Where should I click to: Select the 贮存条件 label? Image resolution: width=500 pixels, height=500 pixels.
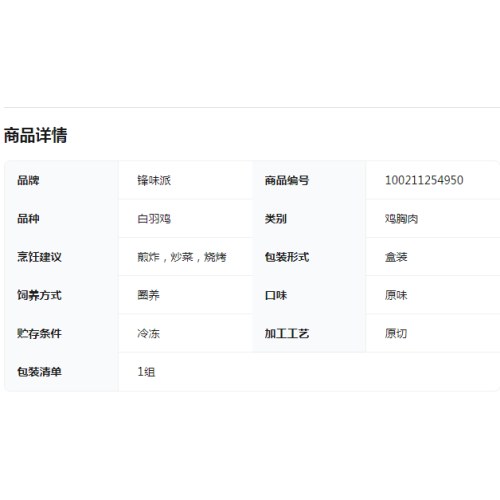[39, 333]
